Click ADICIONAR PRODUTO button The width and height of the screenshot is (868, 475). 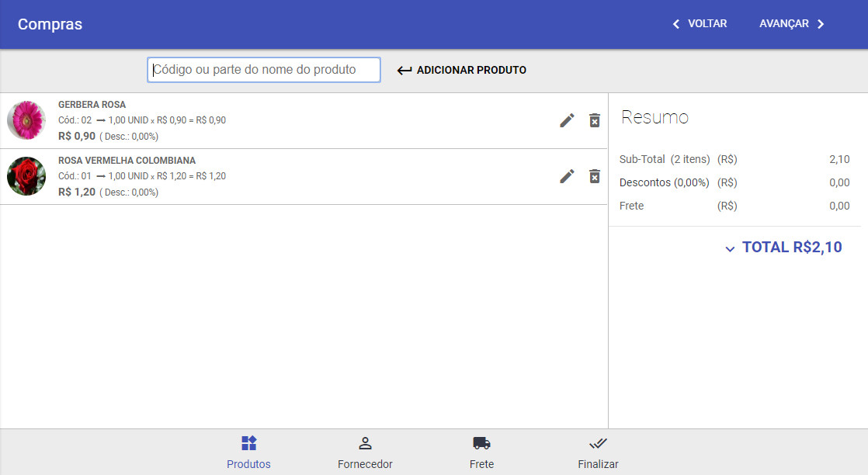click(x=462, y=70)
